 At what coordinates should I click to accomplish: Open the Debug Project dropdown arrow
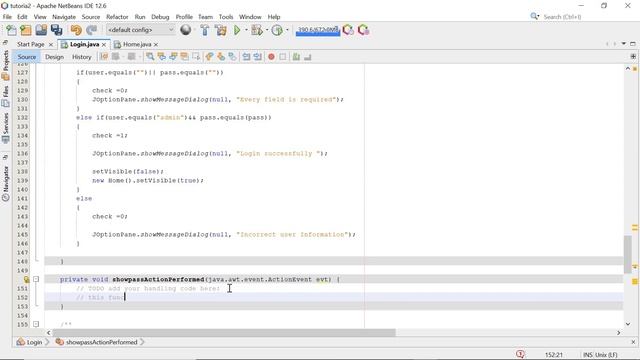point(267,30)
